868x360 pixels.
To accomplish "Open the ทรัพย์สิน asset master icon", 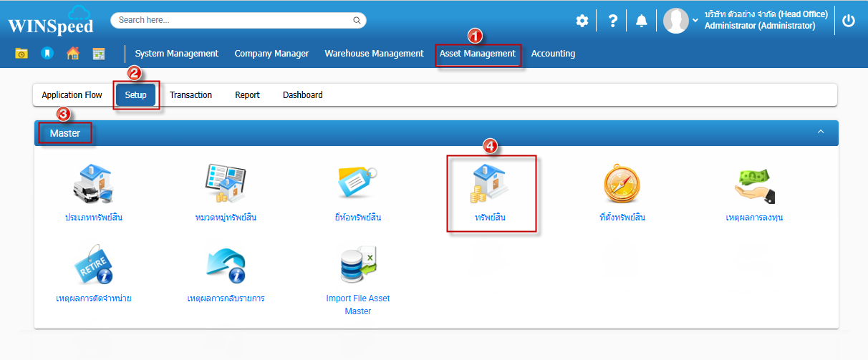I will [x=491, y=183].
